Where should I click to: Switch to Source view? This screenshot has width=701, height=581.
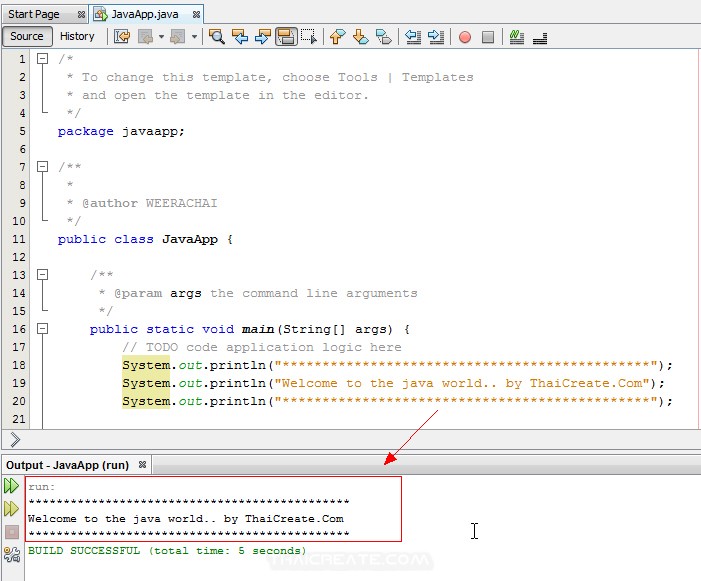(x=27, y=36)
